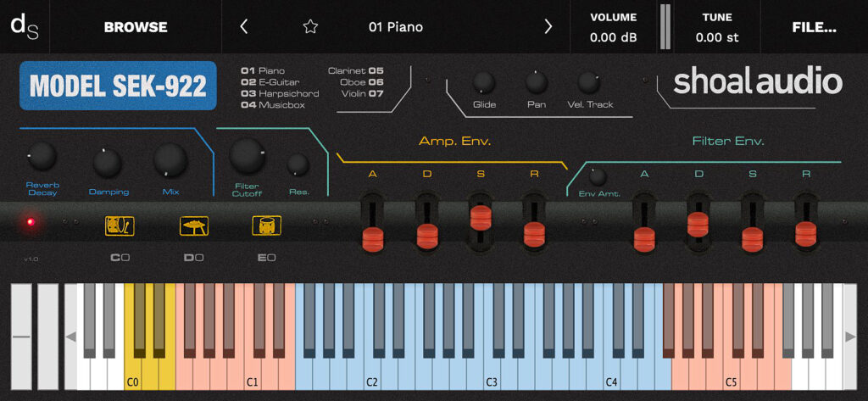
Task: Click the Filter Env. A slider handle
Action: 644,239
